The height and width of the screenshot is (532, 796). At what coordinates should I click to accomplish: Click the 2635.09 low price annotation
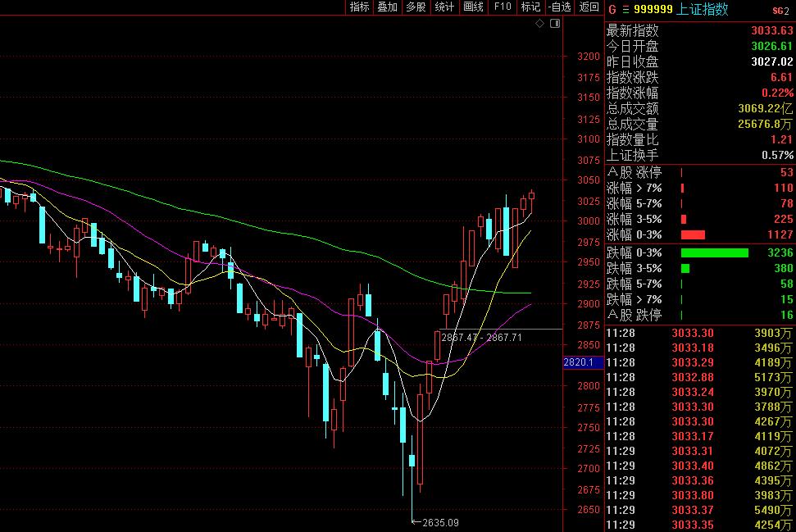(440, 522)
